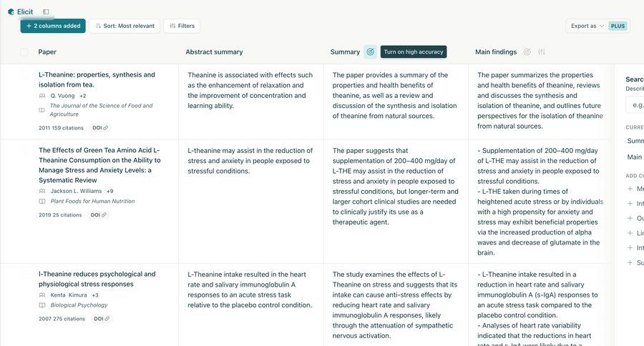Open DOI link for the 2011 paper

click(x=100, y=128)
